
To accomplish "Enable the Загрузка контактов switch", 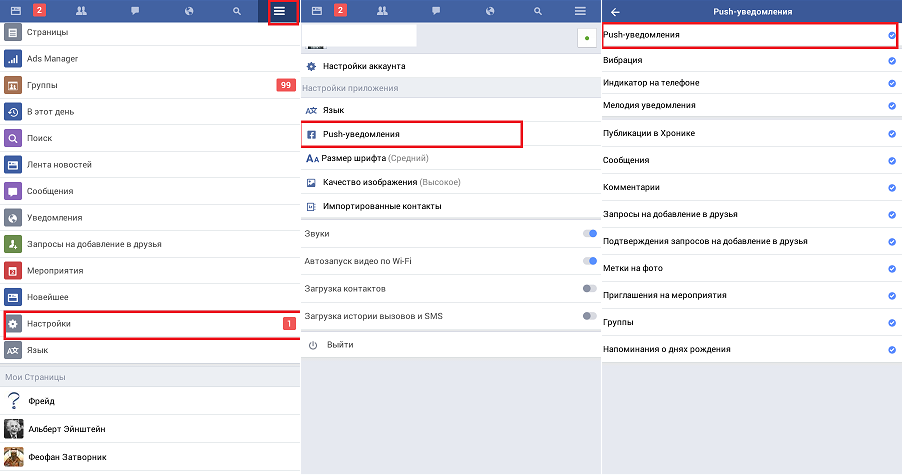I will [589, 289].
